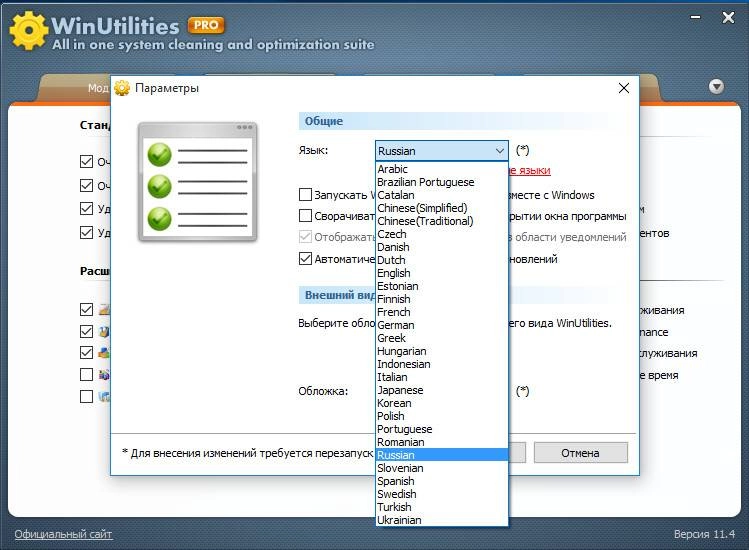Pick Korean from the list
This screenshot has height=550, width=749.
pos(441,403)
